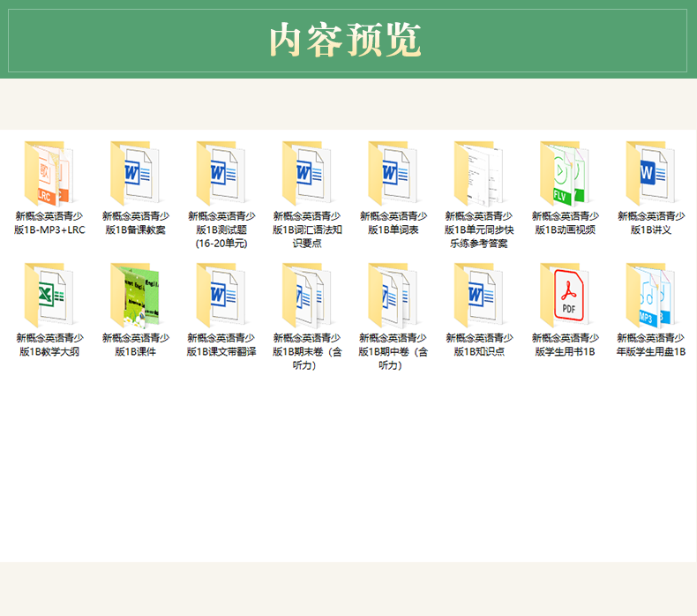
Task: Click the label text 年版学生用盘1B
Action: pos(651,352)
